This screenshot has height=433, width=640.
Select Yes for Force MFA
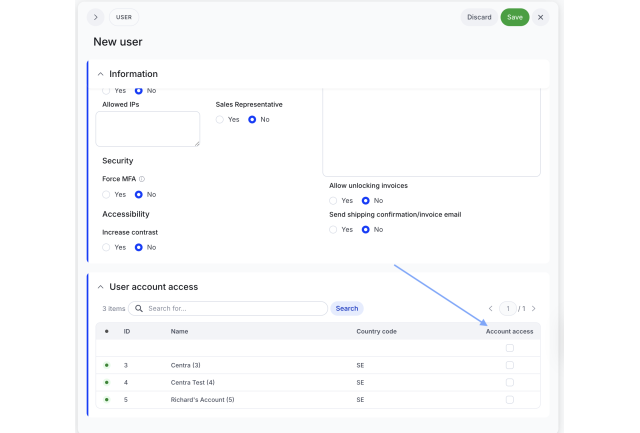pyautogui.click(x=106, y=195)
